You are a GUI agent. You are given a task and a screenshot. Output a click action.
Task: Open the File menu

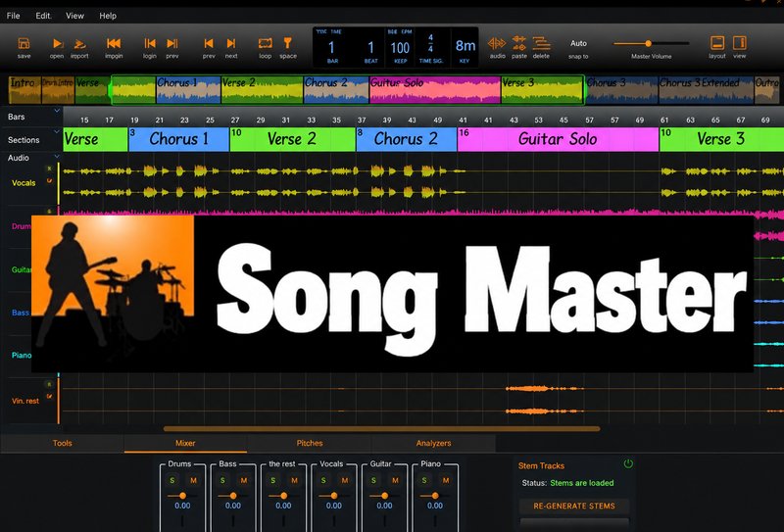tap(13, 16)
